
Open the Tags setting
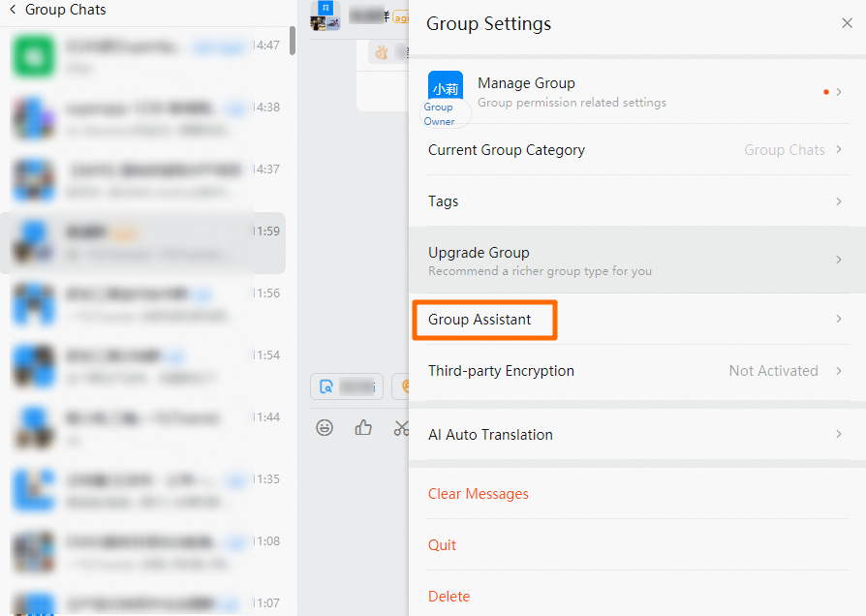[637, 201]
